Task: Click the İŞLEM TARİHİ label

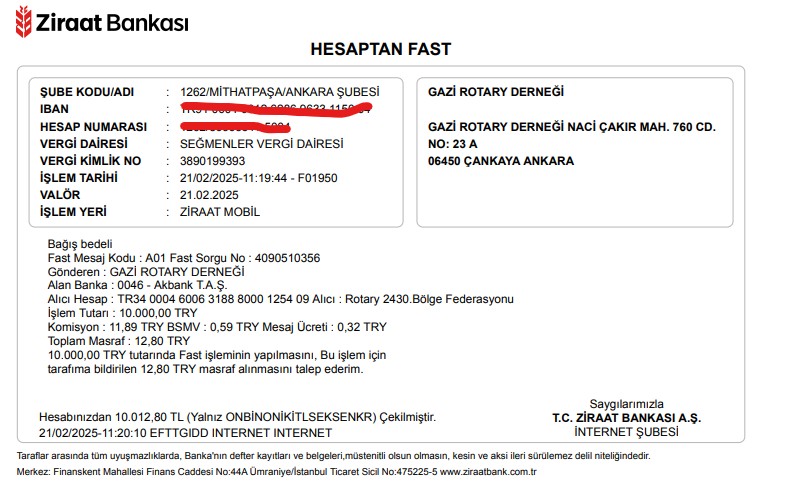Action: pyautogui.click(x=79, y=178)
